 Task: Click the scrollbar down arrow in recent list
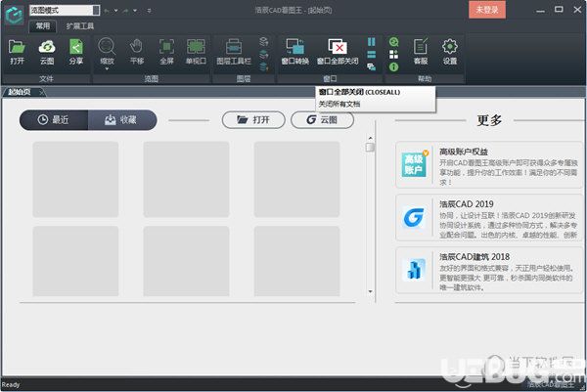pyautogui.click(x=370, y=291)
